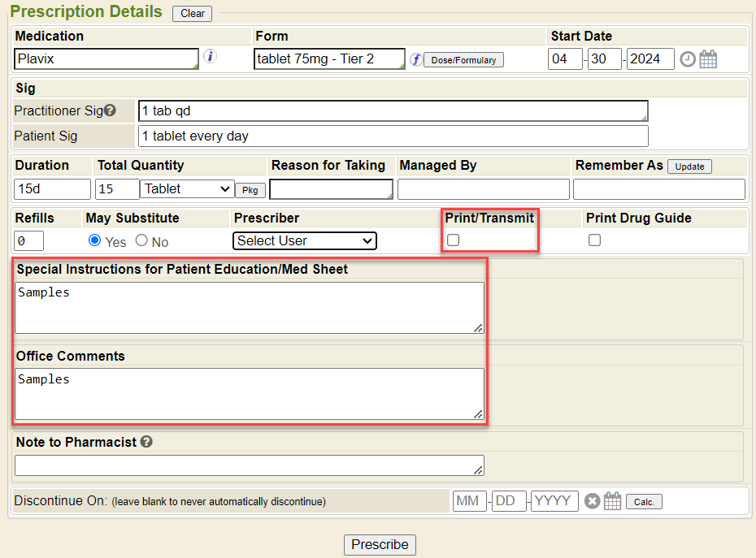Click the Prescribe button
This screenshot has height=558, width=756.
tap(380, 544)
